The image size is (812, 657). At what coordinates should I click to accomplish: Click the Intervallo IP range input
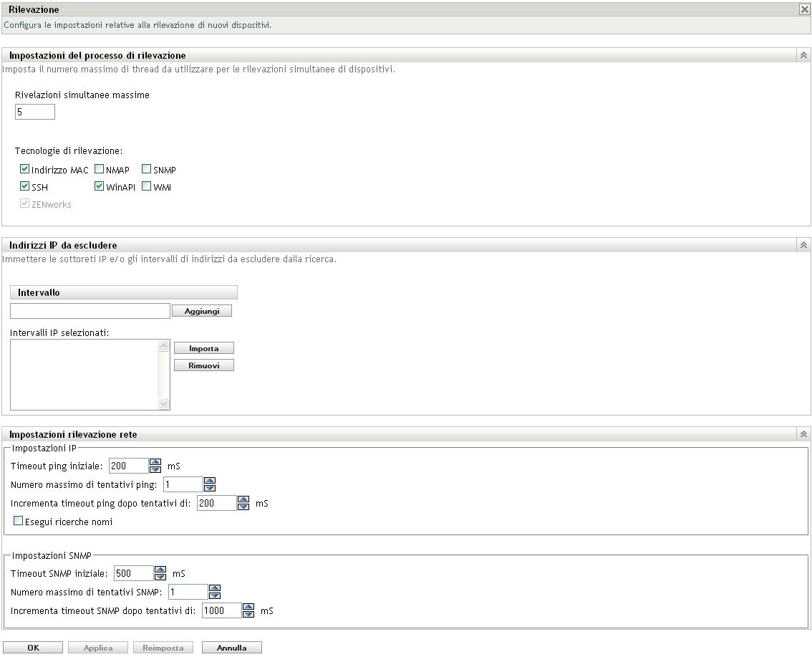coord(90,311)
